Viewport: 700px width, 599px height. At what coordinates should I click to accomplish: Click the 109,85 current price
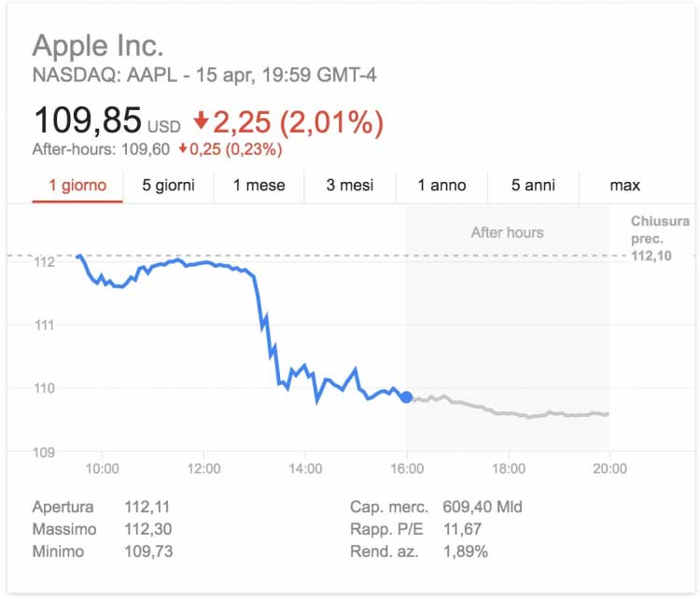pos(87,120)
